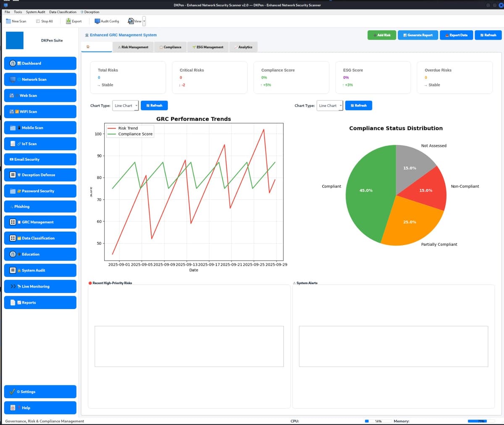
Task: Open Password Security checker
Action: tap(40, 191)
